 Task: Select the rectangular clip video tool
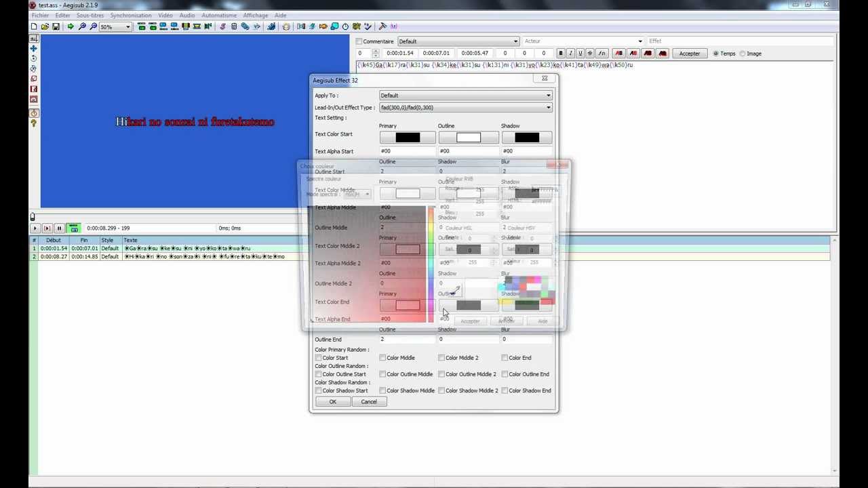[33, 89]
